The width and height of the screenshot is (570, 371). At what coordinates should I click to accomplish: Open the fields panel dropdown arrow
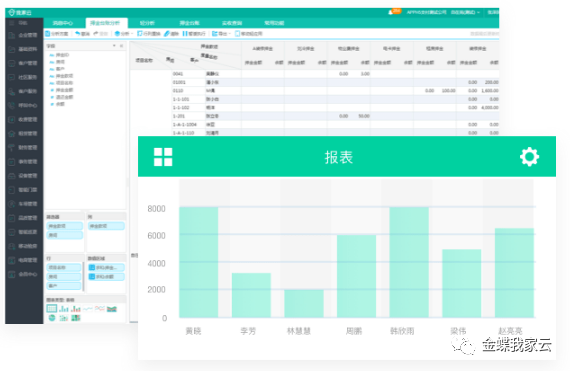(114, 46)
